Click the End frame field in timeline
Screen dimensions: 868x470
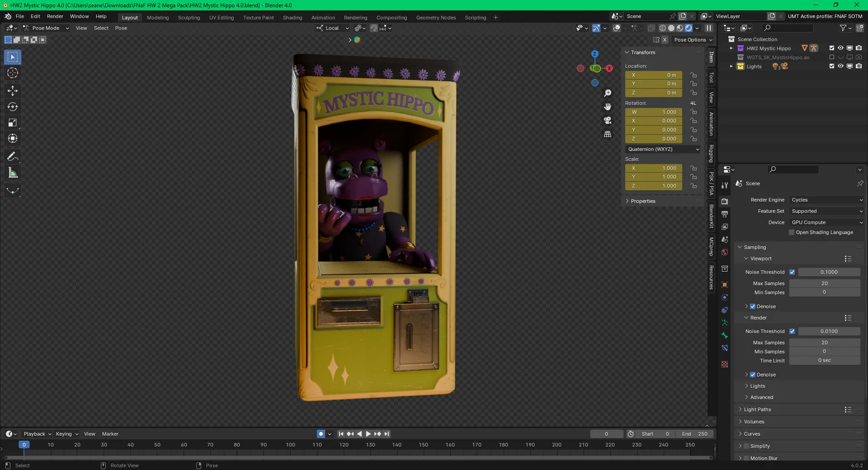tap(694, 434)
